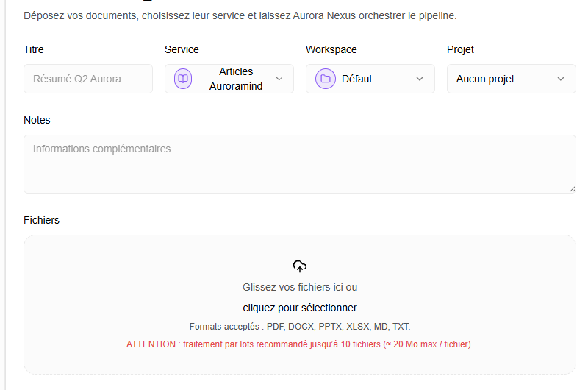Click the folder icon in Workspace dropdown
588x390 pixels.
(326, 79)
